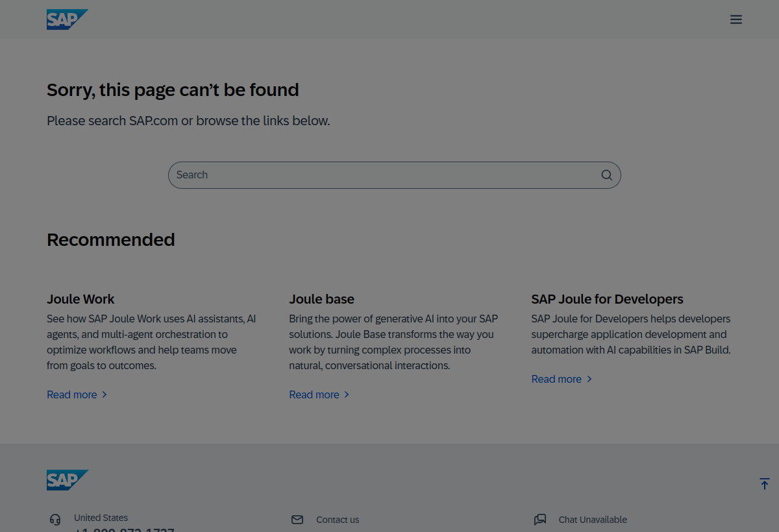Click the envelope icon beside Contact us
The width and height of the screenshot is (779, 532).
[x=297, y=520]
